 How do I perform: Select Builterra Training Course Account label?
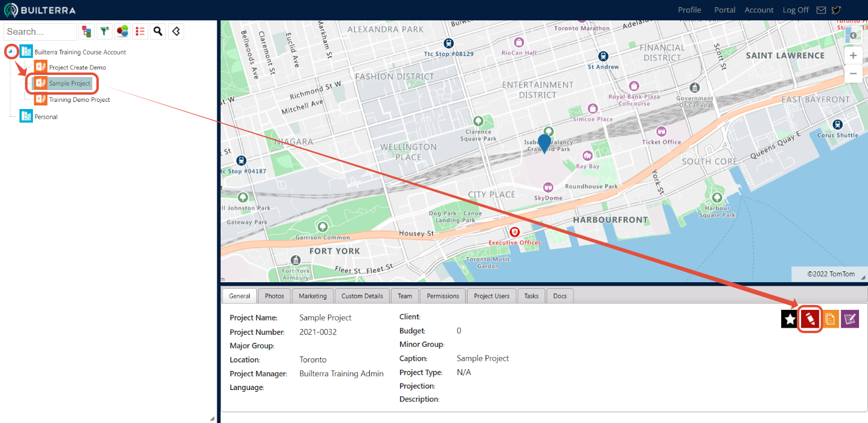click(80, 52)
